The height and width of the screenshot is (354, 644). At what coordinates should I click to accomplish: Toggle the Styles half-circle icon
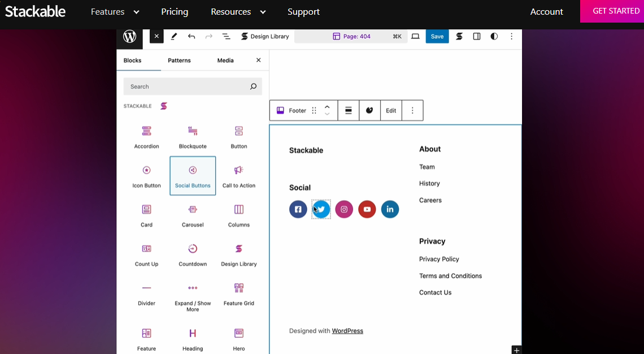494,36
